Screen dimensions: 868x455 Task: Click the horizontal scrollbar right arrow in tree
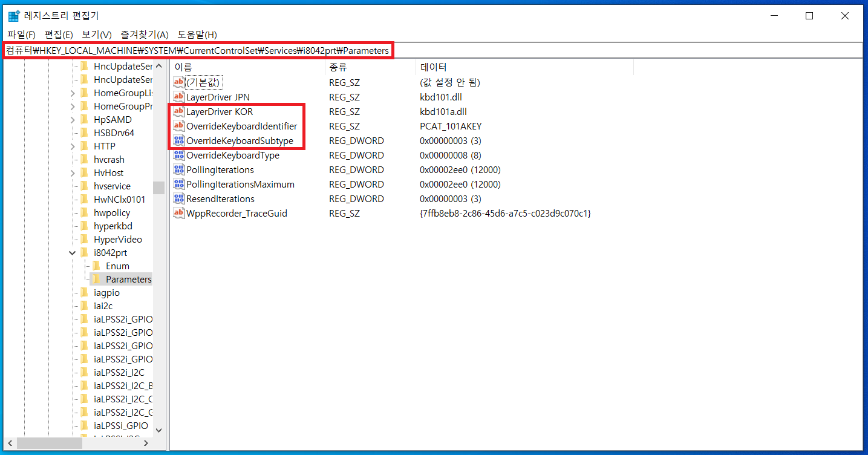146,444
